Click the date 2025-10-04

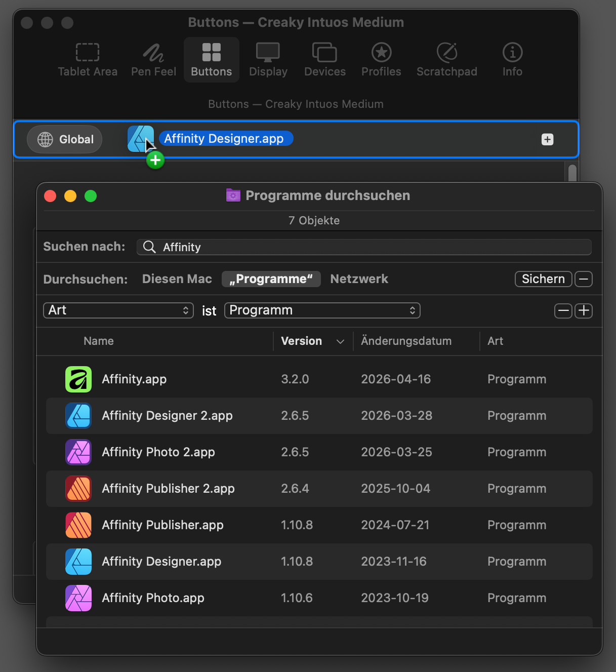click(x=396, y=489)
